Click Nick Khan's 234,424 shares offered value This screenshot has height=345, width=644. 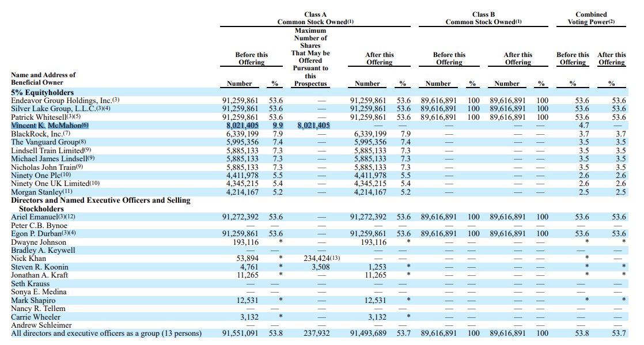(321, 259)
